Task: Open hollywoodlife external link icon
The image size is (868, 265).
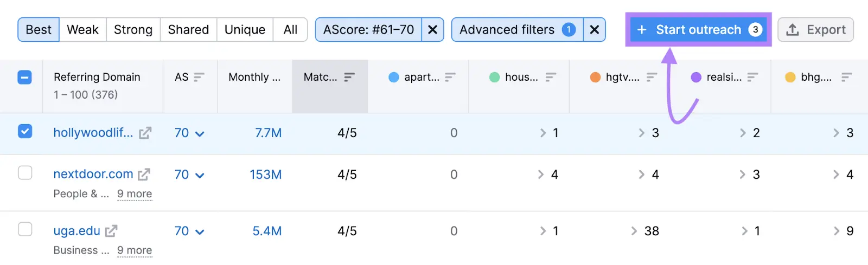Action: (x=145, y=133)
